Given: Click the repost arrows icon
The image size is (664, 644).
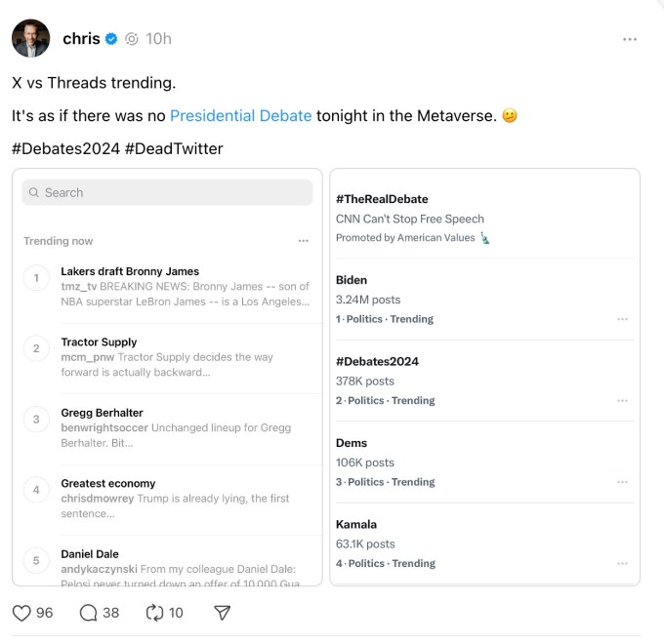Looking at the screenshot, I should (x=153, y=613).
